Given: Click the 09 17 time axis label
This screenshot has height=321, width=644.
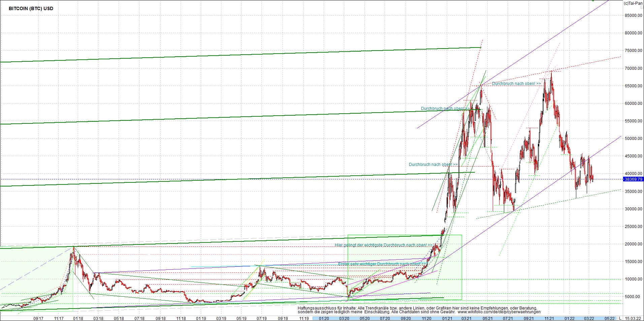Looking at the screenshot, I should click(38, 318).
